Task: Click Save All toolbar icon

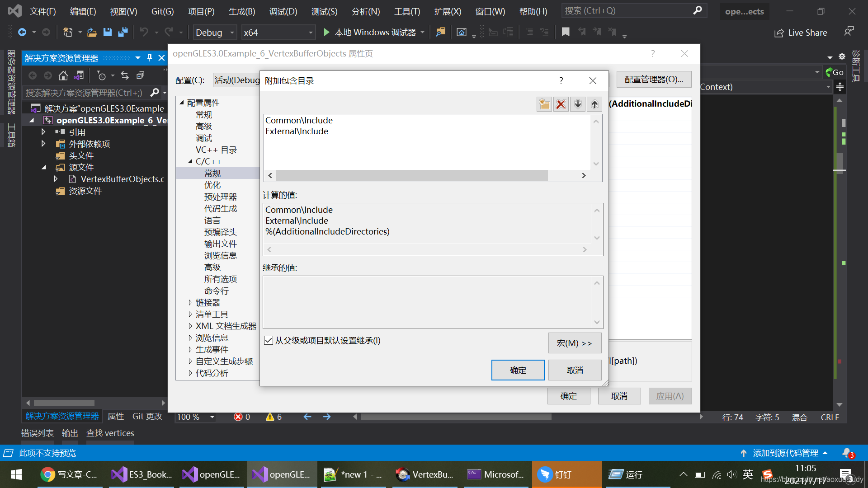Action: [123, 32]
